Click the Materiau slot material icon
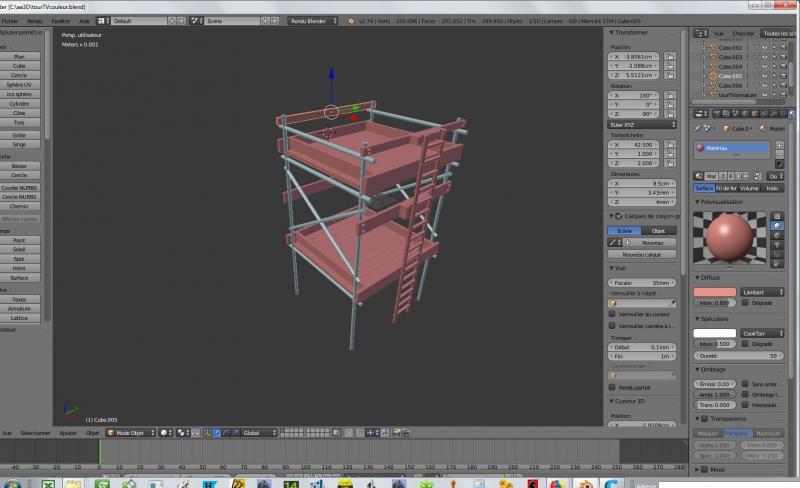The height and width of the screenshot is (488, 800). click(x=700, y=148)
